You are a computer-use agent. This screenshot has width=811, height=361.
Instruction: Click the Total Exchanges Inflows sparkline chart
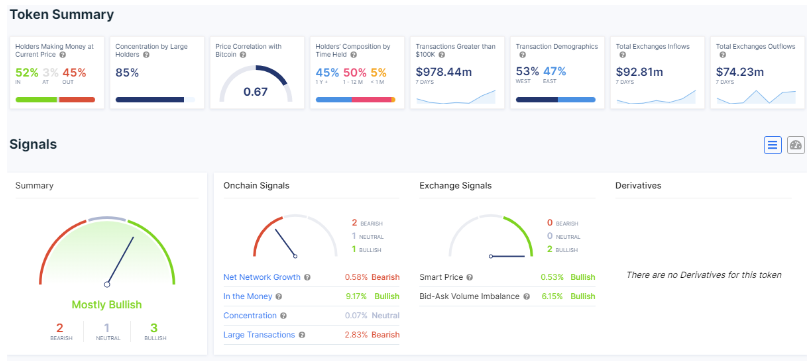point(656,97)
